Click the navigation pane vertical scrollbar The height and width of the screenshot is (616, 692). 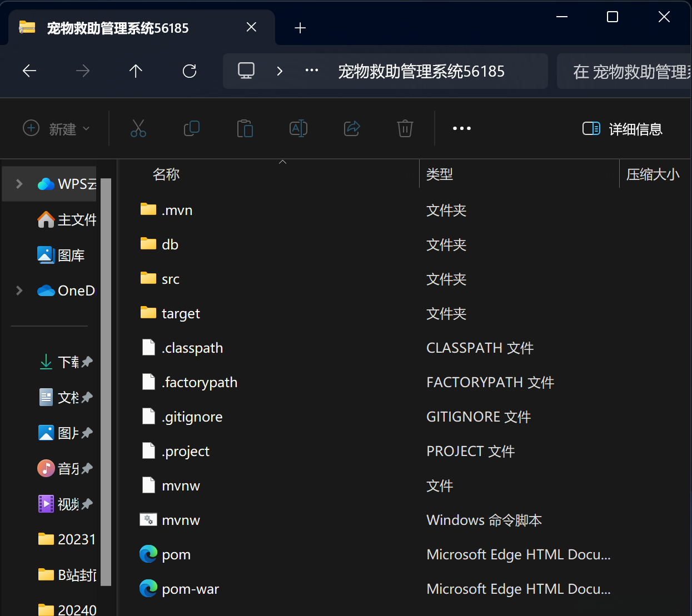106,382
